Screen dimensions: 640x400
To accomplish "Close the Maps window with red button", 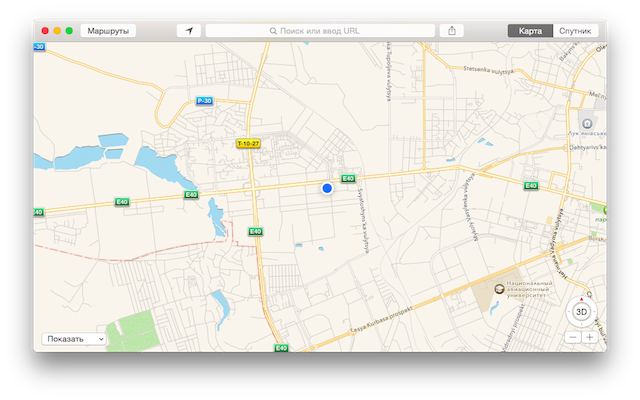I will click(x=45, y=31).
